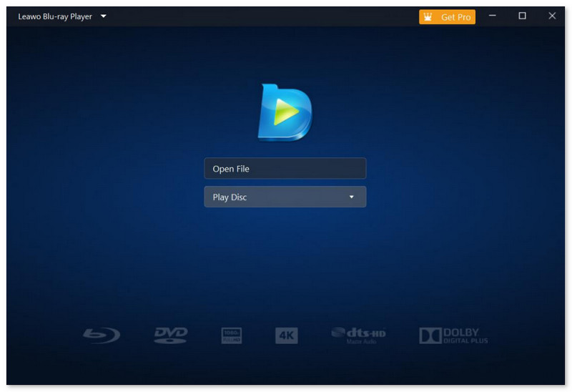Click the Get Pro upgrade button

[x=448, y=16]
